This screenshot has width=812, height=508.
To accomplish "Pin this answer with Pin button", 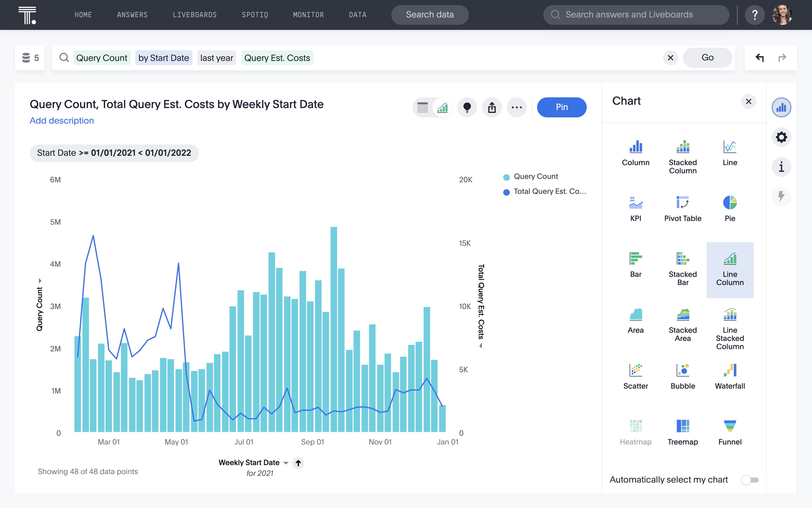I will [x=562, y=108].
